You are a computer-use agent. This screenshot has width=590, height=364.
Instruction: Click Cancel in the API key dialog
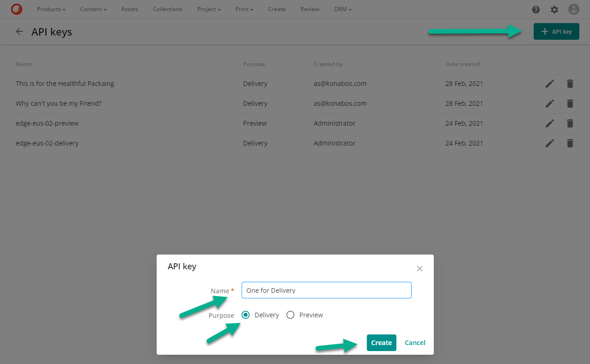point(415,343)
